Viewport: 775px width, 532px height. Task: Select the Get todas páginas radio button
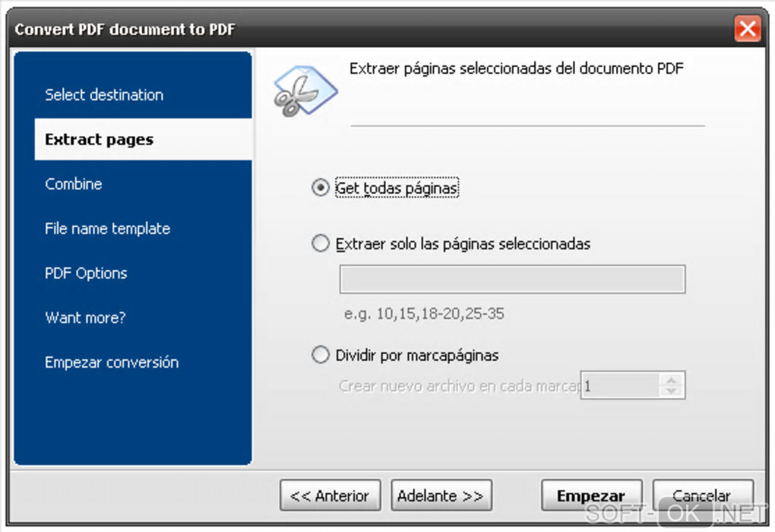pos(321,188)
